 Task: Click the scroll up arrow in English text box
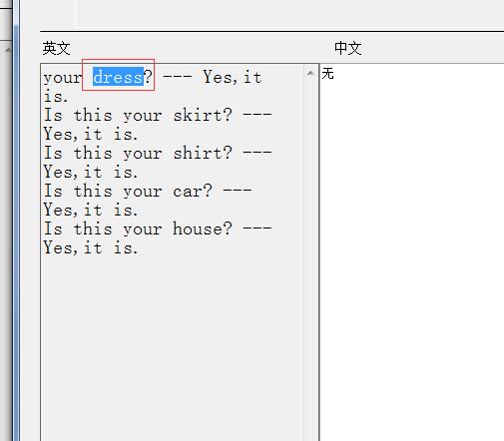tap(310, 73)
